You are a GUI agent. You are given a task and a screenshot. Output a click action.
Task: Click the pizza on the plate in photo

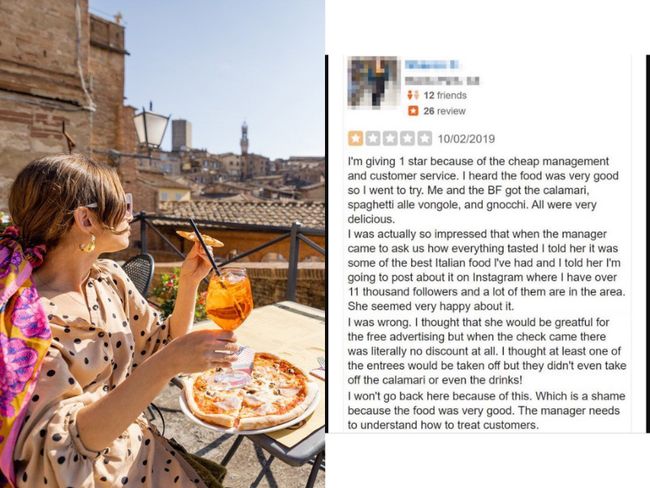[250, 390]
